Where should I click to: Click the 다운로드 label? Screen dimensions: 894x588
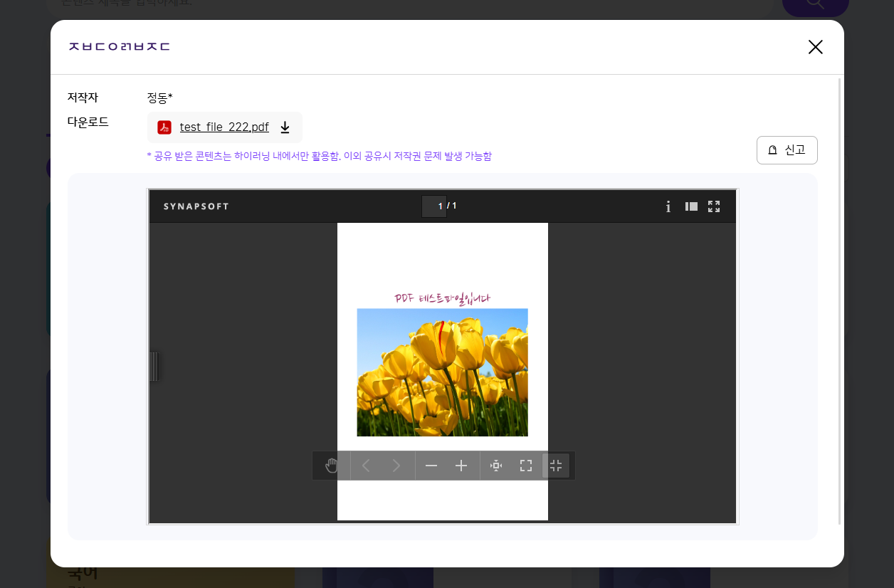tap(88, 122)
